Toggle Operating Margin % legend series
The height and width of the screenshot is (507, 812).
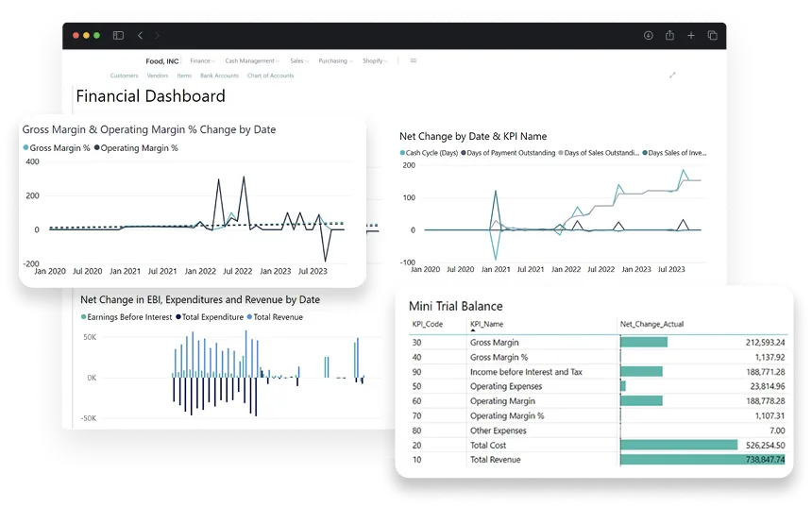138,148
